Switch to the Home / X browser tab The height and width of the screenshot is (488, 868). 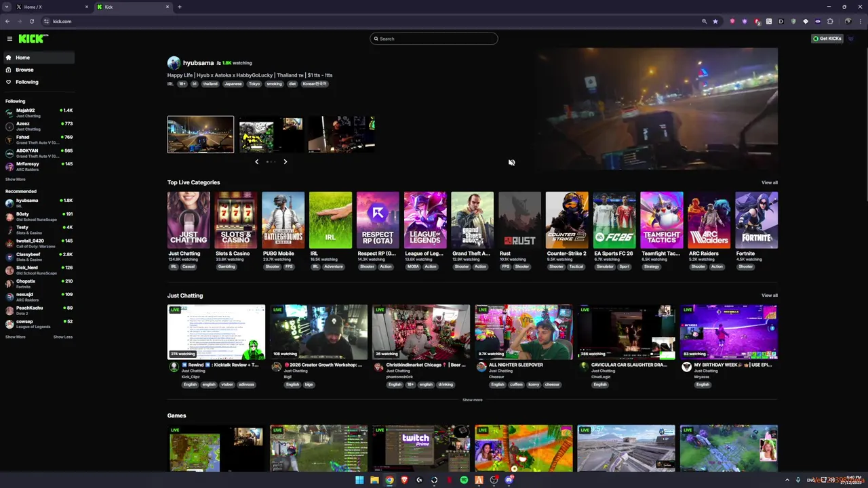(x=51, y=7)
